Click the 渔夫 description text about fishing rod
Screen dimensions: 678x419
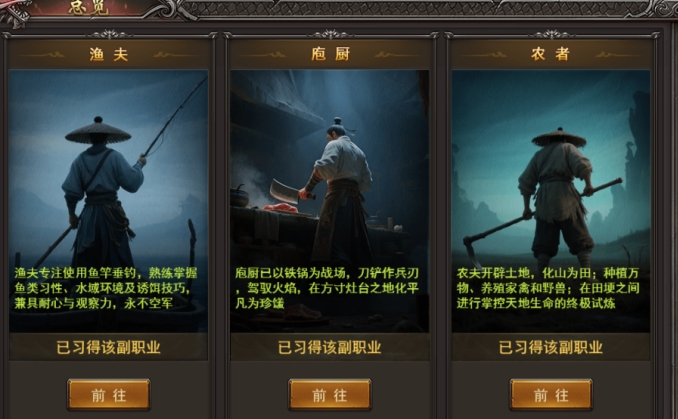(106, 288)
